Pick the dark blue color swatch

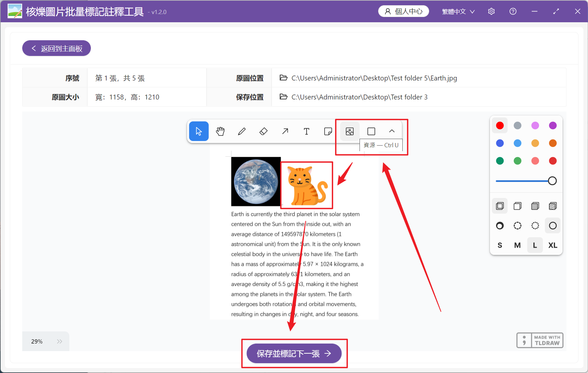[x=500, y=143]
